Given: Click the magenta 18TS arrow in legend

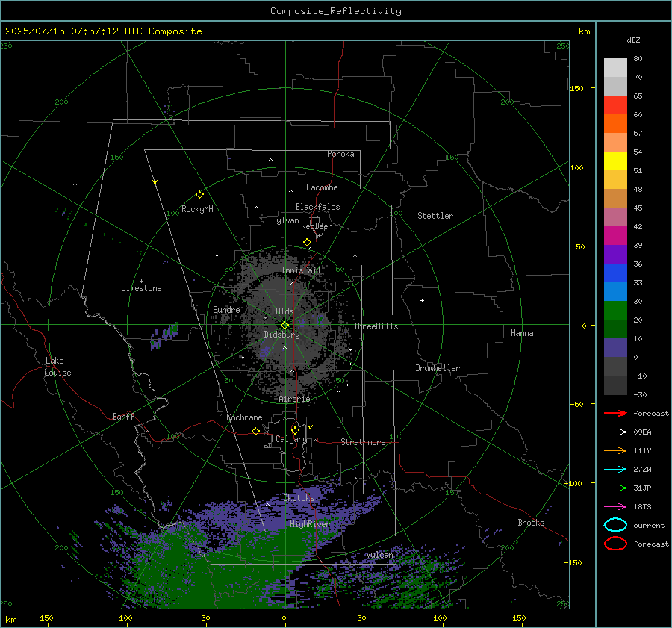Looking at the screenshot, I should point(615,507).
